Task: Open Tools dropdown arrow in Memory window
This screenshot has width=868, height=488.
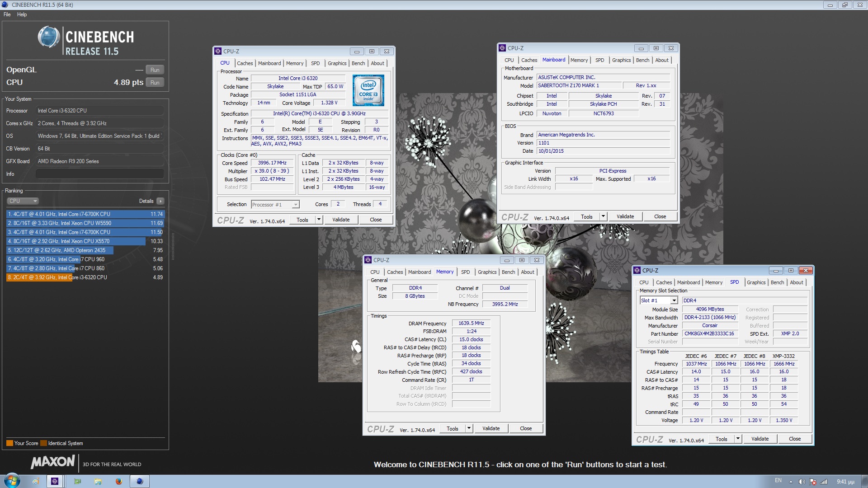Action: click(x=469, y=428)
